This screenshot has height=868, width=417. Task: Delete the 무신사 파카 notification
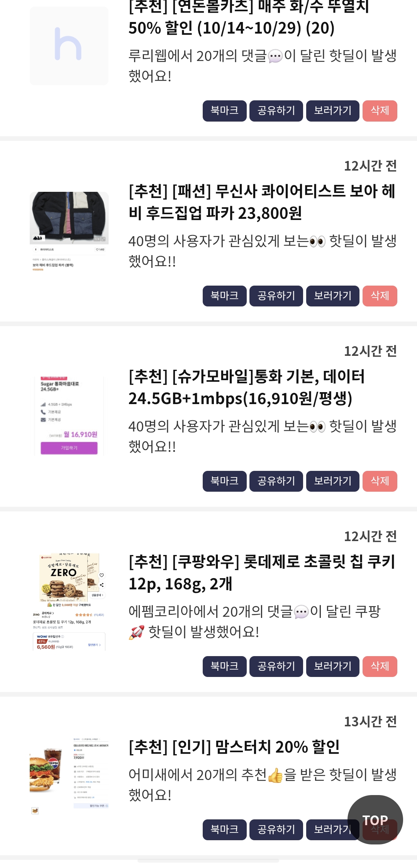380,296
